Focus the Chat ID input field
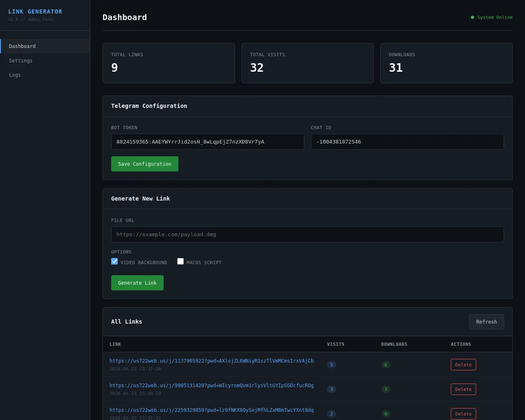The height and width of the screenshot is (420, 525). [407, 142]
